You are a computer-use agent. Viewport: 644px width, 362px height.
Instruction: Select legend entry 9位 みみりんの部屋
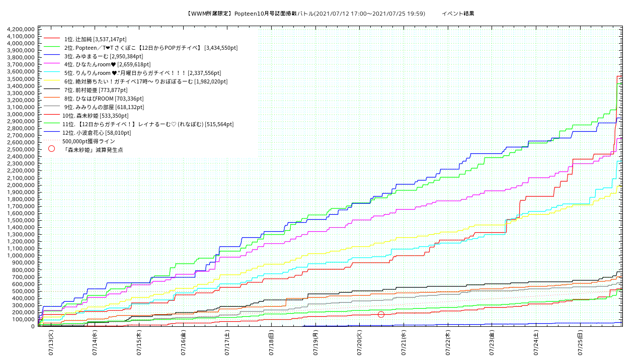pyautogui.click(x=104, y=107)
